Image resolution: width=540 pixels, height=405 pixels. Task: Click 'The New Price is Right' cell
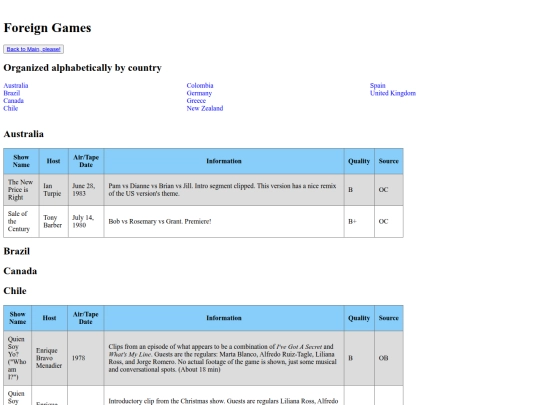[21, 190]
